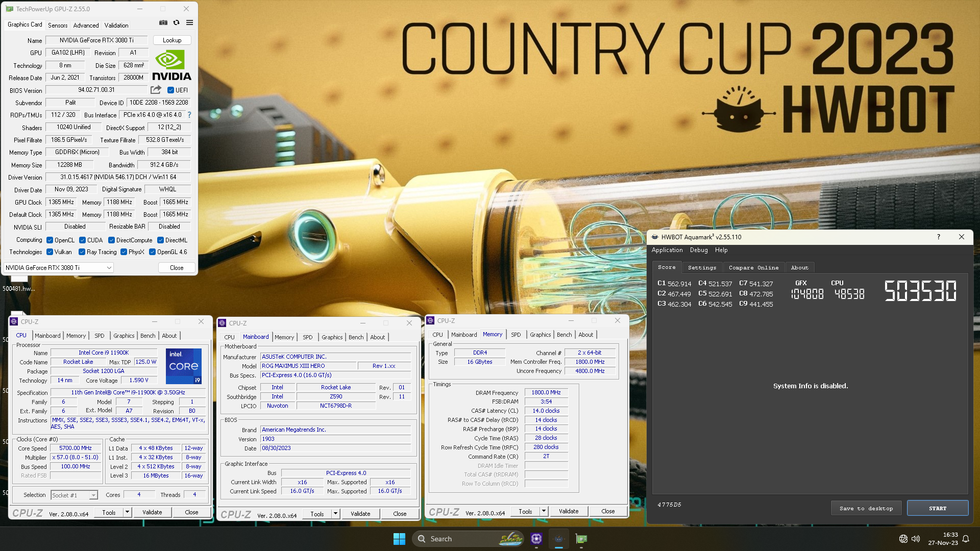
Task: Open the Compare Online tab
Action: pyautogui.click(x=753, y=267)
